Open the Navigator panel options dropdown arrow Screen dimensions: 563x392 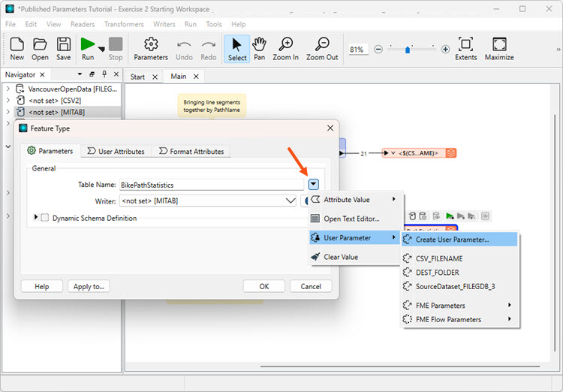(x=80, y=74)
